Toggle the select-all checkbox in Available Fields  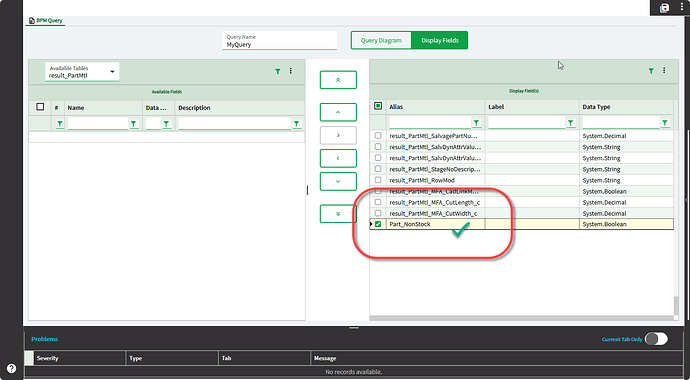click(x=40, y=107)
